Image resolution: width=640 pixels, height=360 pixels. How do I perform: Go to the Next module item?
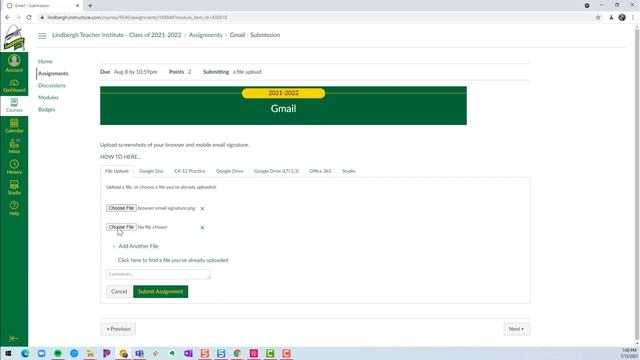(516, 329)
